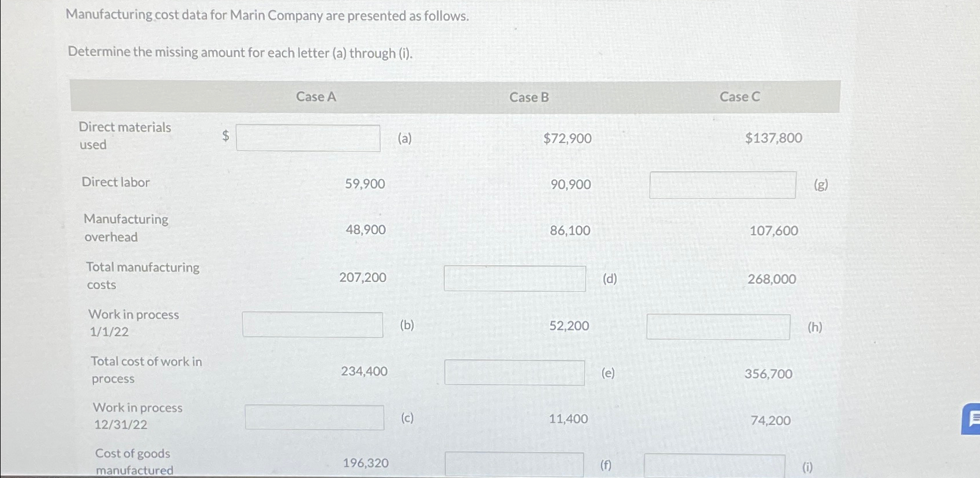The width and height of the screenshot is (980, 478).
Task: Click the letter (g) label next to Direct labor
Action: click(821, 185)
